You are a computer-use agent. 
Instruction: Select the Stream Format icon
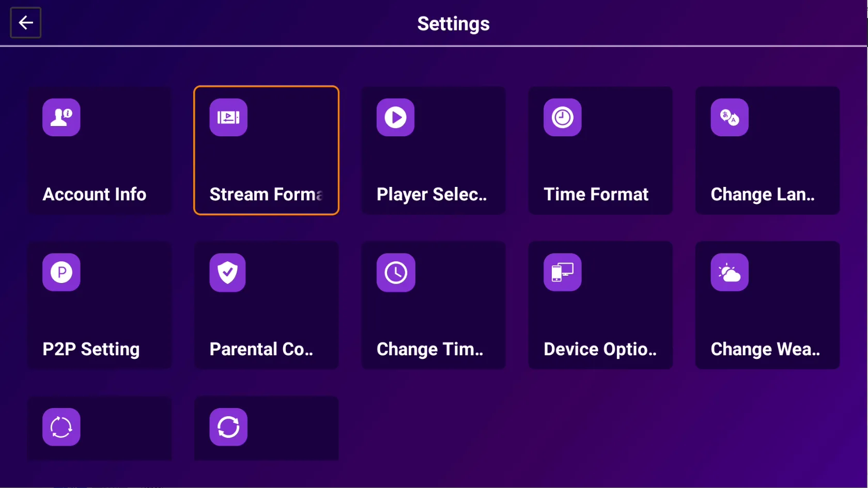(x=228, y=117)
